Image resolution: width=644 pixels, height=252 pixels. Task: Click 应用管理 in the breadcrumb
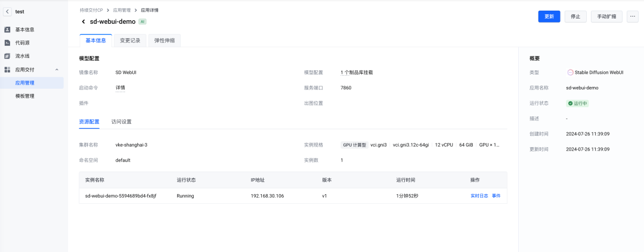coord(122,10)
